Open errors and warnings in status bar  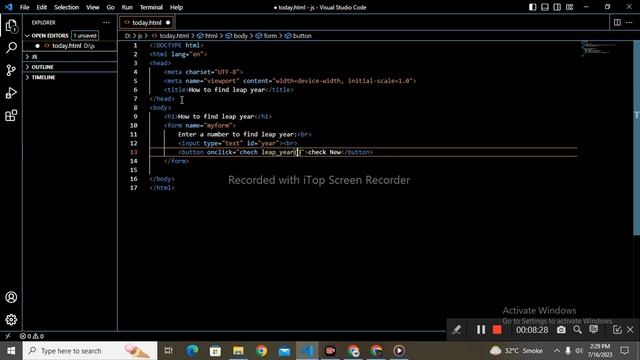pos(32,336)
